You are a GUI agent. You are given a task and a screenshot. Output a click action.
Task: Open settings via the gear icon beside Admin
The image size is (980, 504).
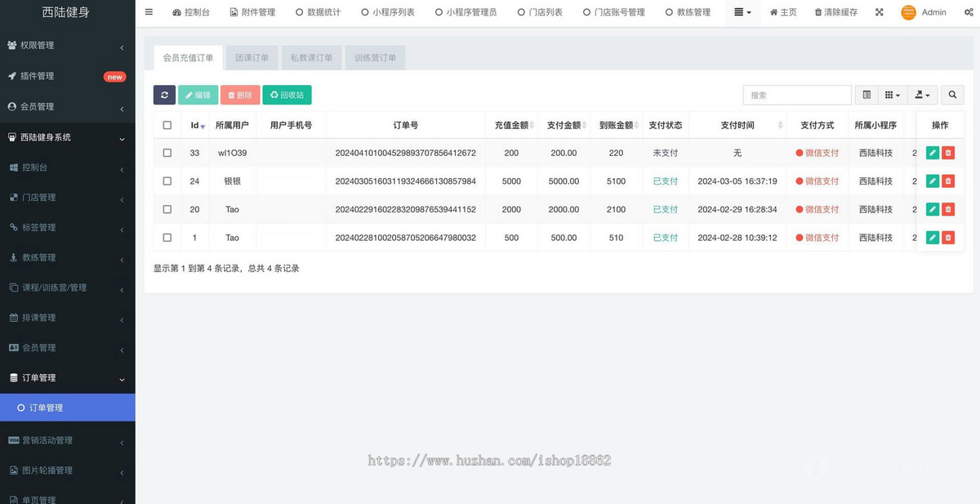tap(970, 11)
